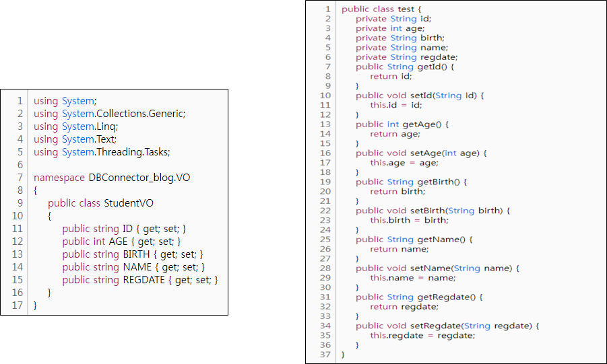This screenshot has height=364, width=607.
Task: Click 'private String name;' line
Action: 402,48
